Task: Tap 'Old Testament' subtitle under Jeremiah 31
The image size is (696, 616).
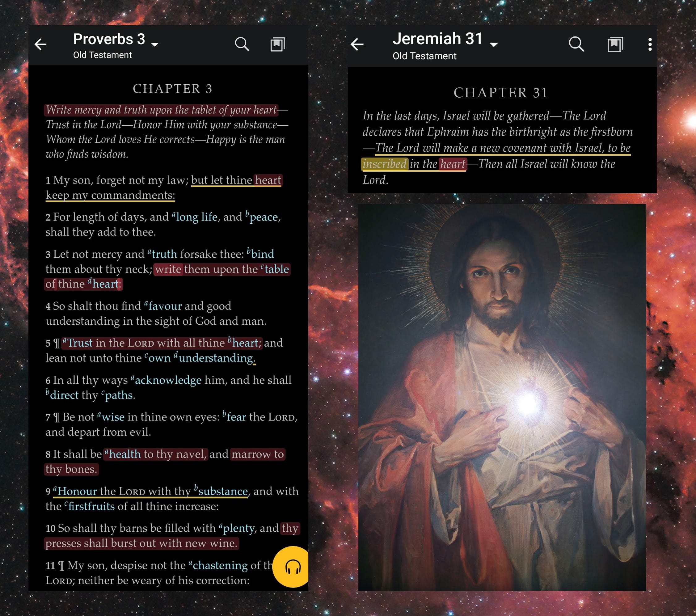Action: tap(424, 56)
